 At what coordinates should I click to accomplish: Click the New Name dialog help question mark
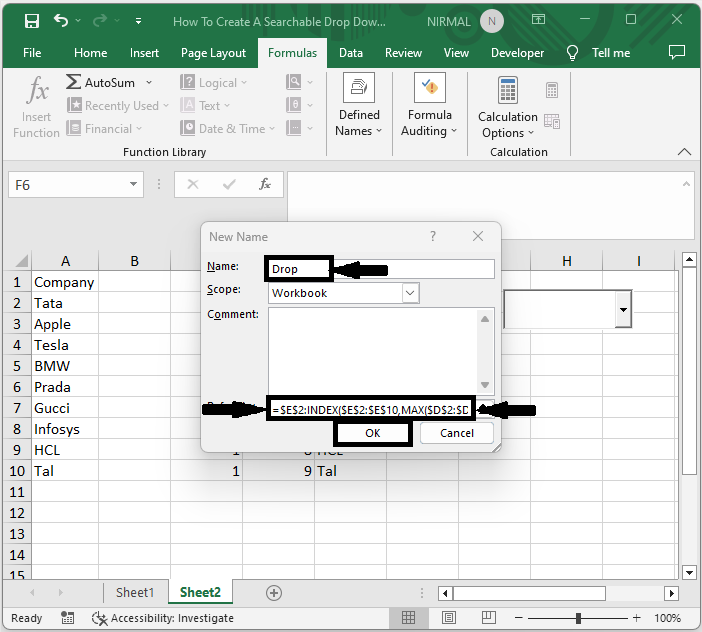(433, 236)
